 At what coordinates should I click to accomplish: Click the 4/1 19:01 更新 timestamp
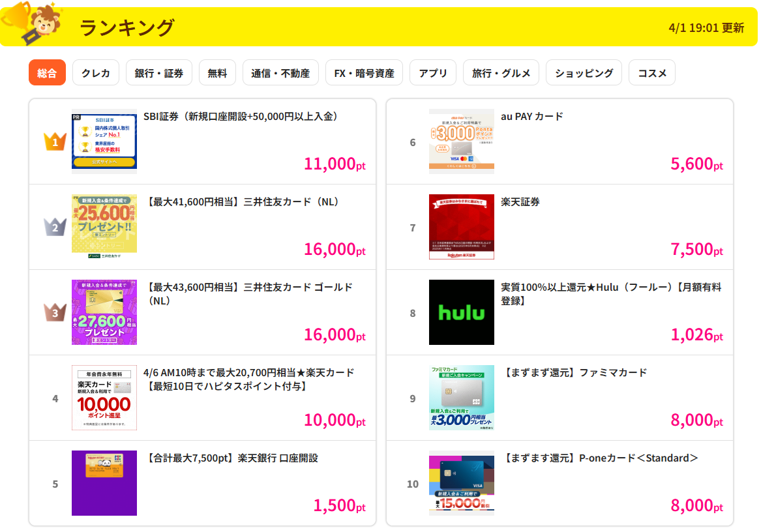(706, 27)
